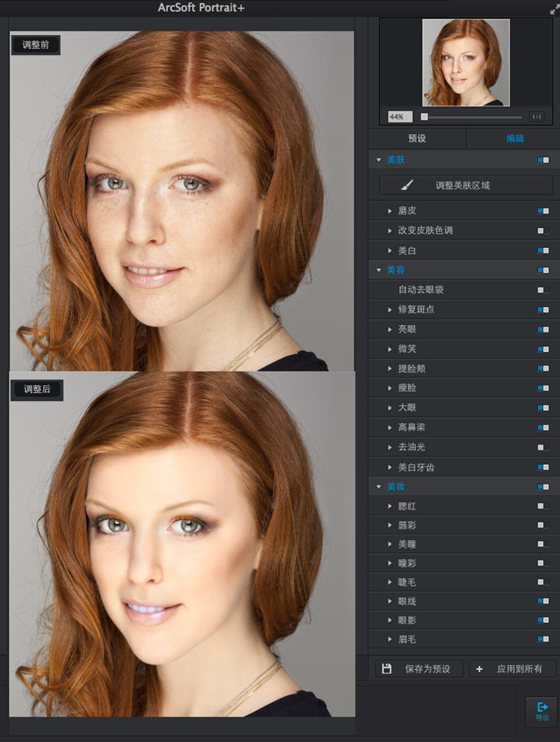Collapse the 美妆 section arrow
Viewport: 560px width, 742px height.
pyautogui.click(x=379, y=487)
